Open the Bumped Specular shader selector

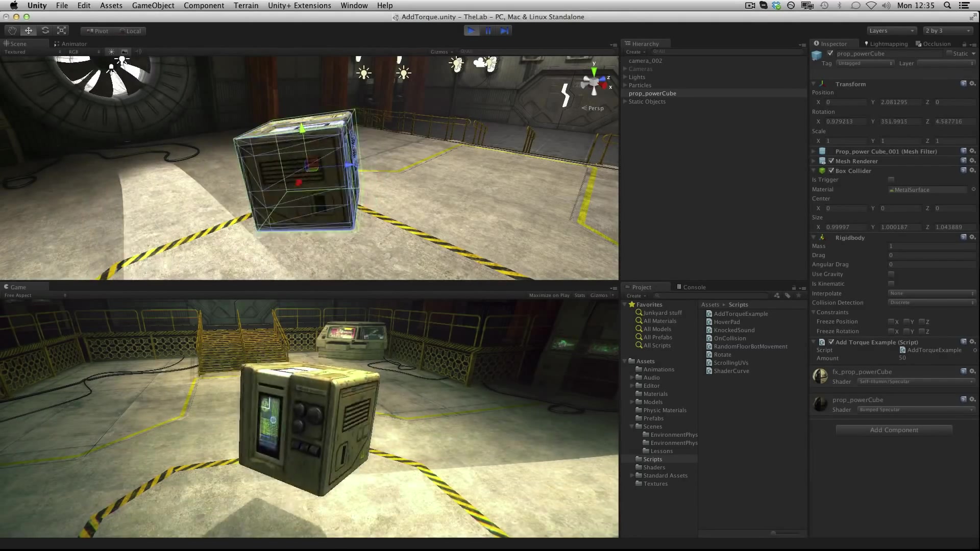point(915,409)
